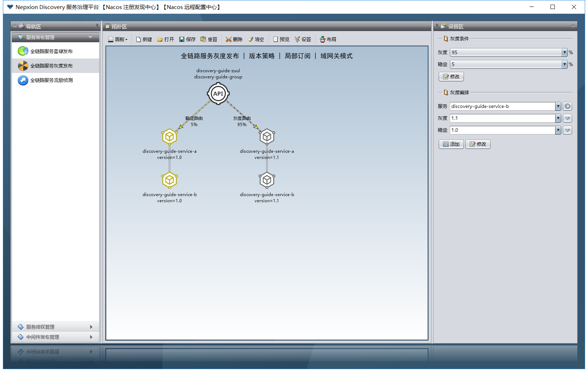Save topology using 保存 icon
Screen dimensions: 588x372
click(x=187, y=39)
